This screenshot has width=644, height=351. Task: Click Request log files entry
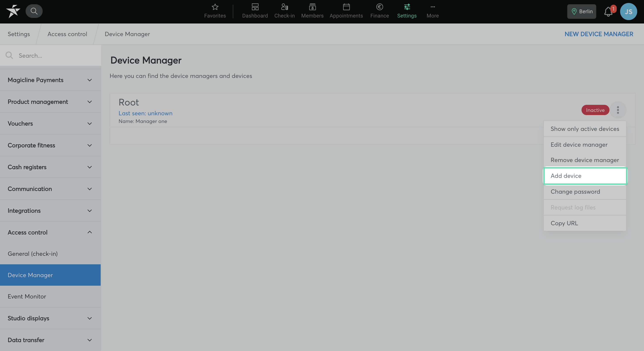(585, 207)
